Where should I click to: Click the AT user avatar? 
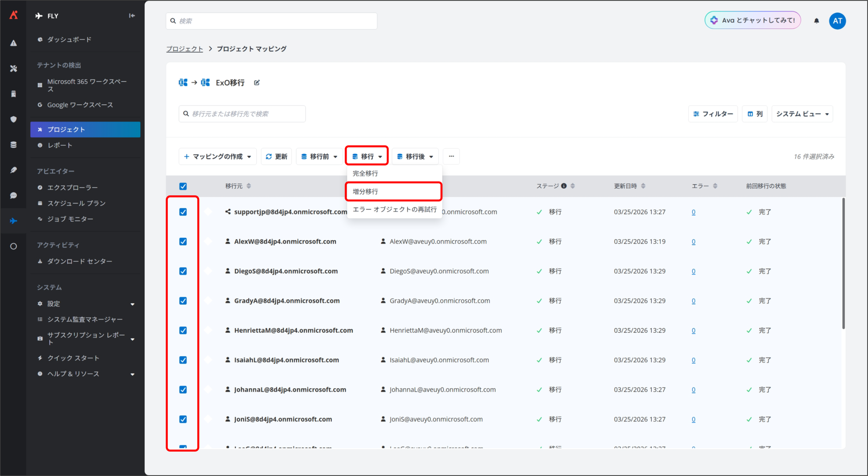[837, 21]
